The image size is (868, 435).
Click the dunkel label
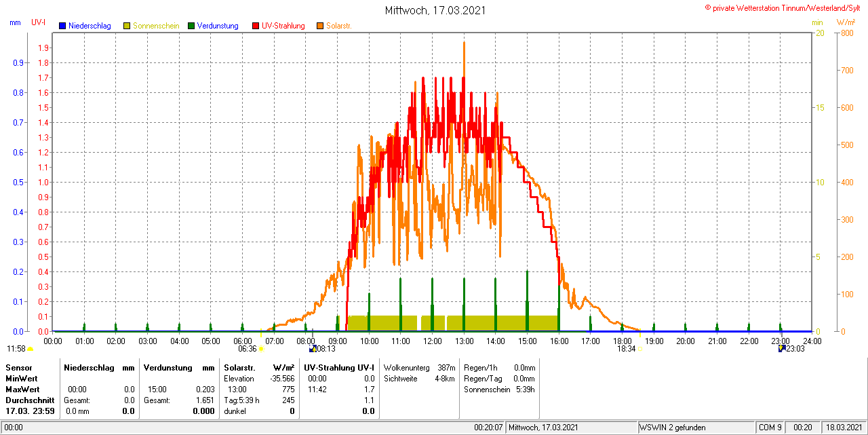point(235,411)
